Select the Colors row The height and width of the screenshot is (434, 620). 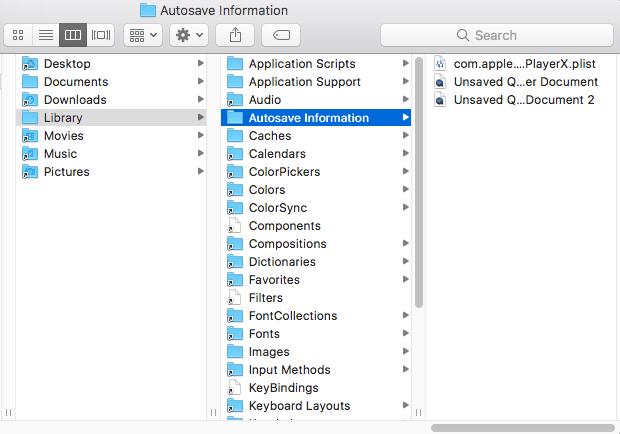pyautogui.click(x=316, y=190)
